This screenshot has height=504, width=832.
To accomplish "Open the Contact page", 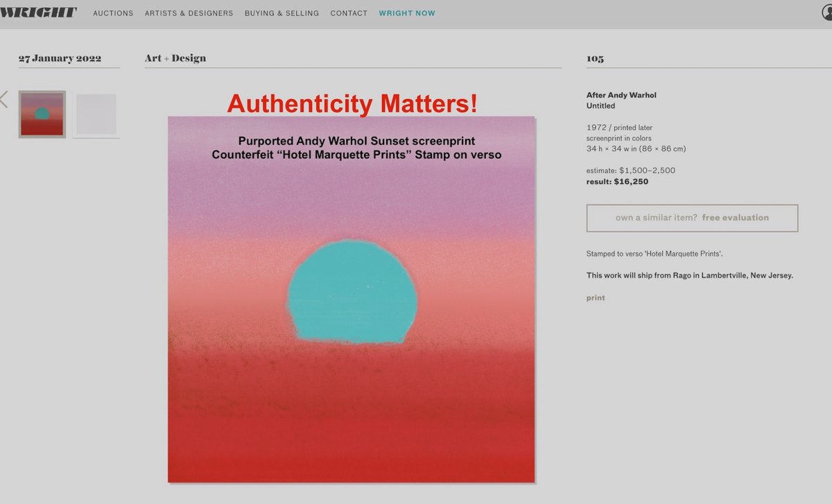I will tap(349, 13).
